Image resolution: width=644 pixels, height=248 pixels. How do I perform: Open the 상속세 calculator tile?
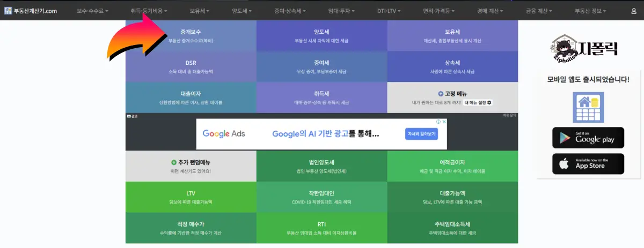click(x=452, y=66)
